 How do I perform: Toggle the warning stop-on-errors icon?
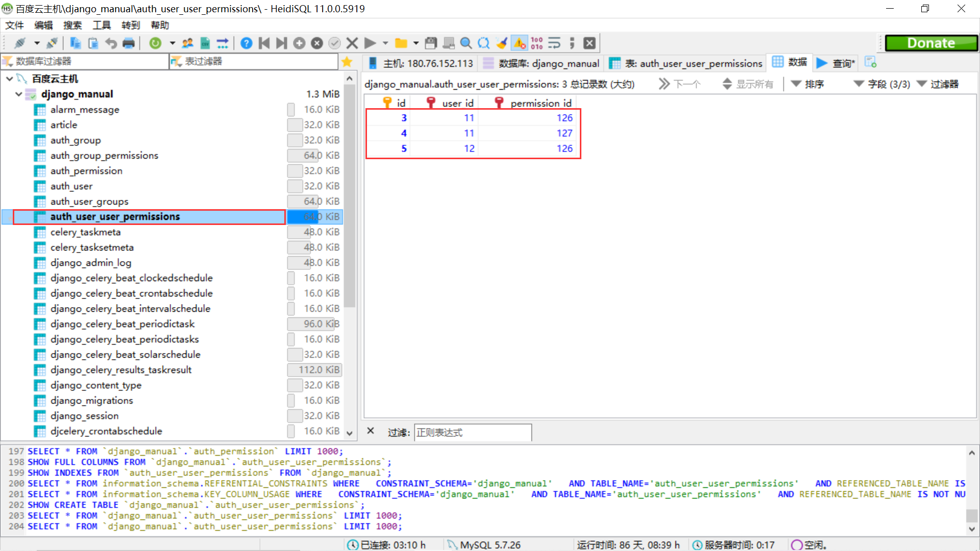(x=520, y=43)
